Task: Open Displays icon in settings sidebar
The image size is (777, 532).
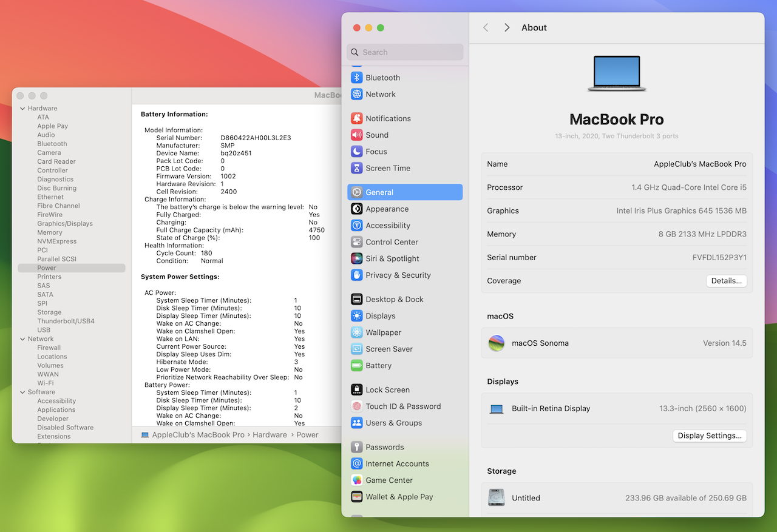Action: (x=357, y=316)
